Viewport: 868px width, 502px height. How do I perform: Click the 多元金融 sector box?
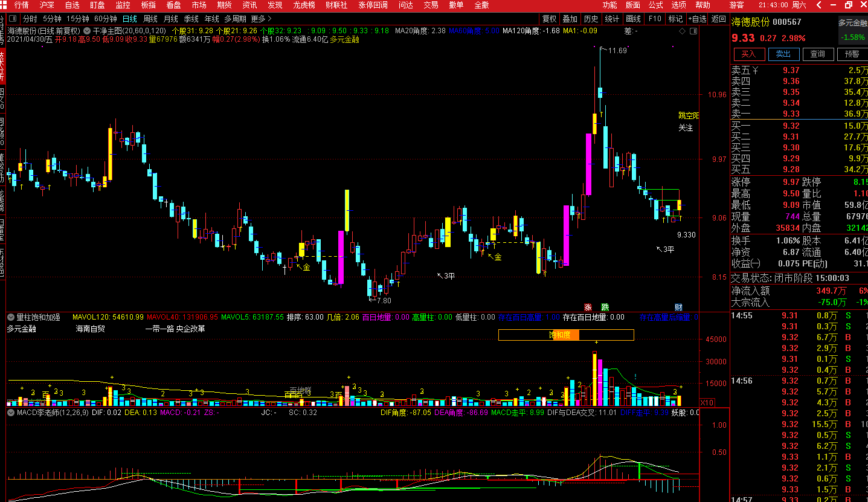coord(853,30)
